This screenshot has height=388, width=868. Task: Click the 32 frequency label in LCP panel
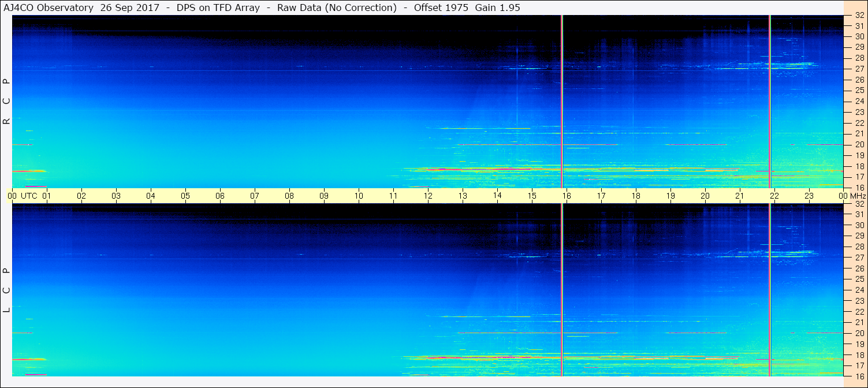[859, 204]
